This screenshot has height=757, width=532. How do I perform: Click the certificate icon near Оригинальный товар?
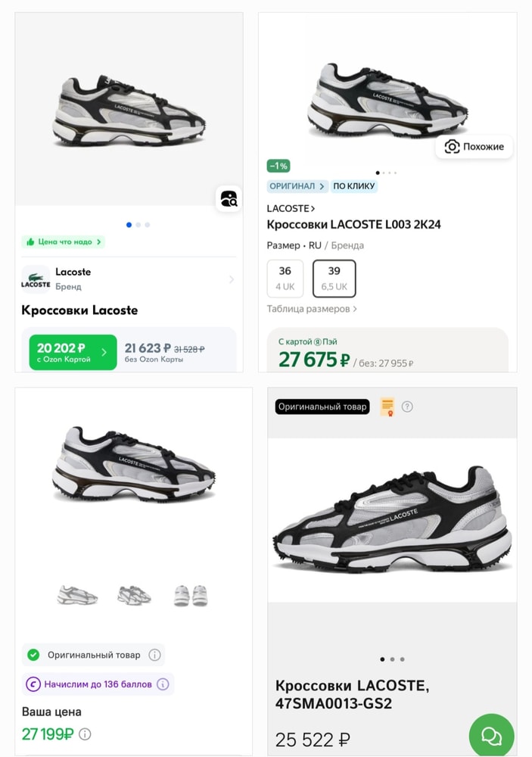(x=387, y=407)
